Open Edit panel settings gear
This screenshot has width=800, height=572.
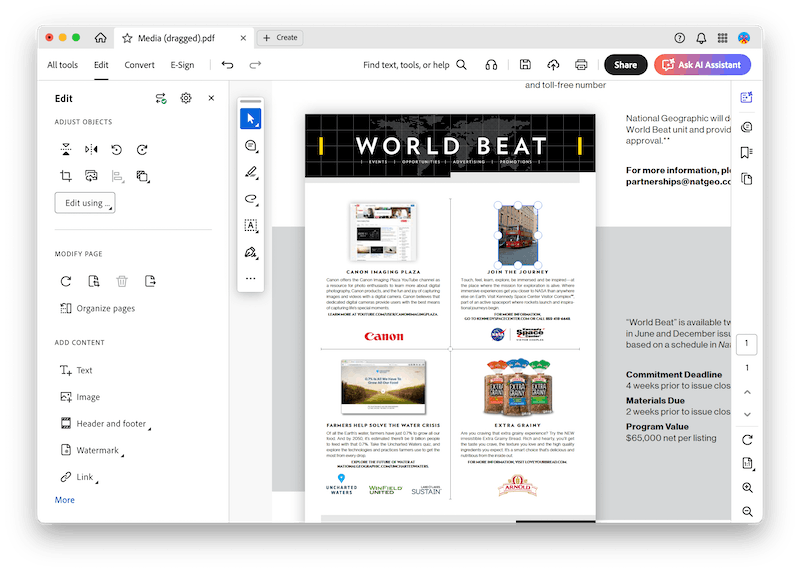coord(186,98)
